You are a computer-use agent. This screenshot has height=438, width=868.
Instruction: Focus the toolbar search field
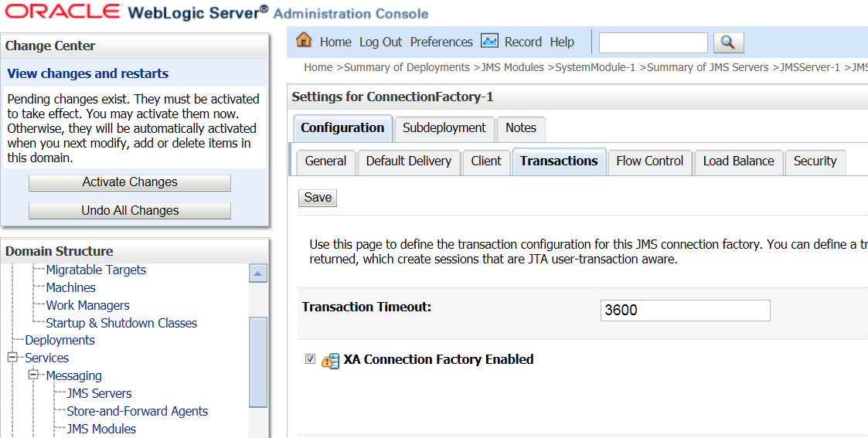tap(653, 42)
